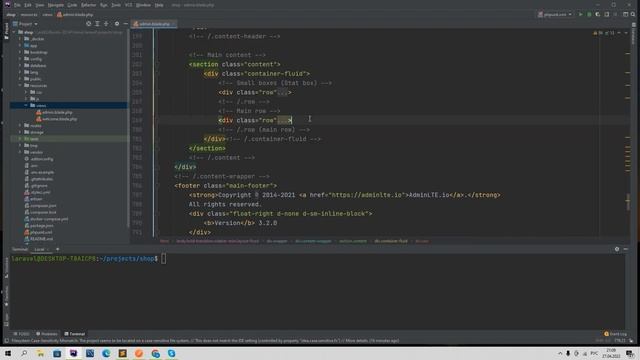Image resolution: width=640 pixels, height=360 pixels.
Task: Open terminal panel settings gear
Action: tap(617, 249)
